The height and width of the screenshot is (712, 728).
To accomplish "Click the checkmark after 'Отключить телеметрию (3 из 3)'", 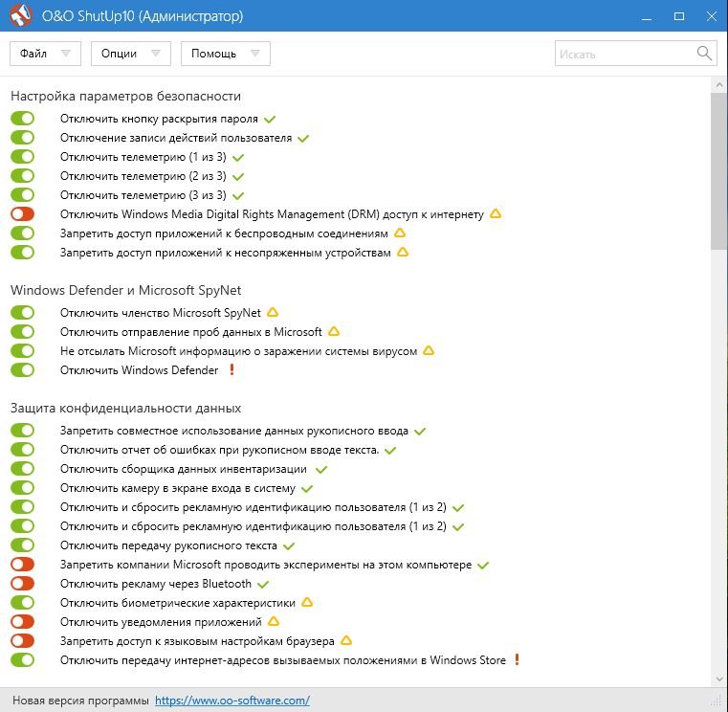I will 238,195.
